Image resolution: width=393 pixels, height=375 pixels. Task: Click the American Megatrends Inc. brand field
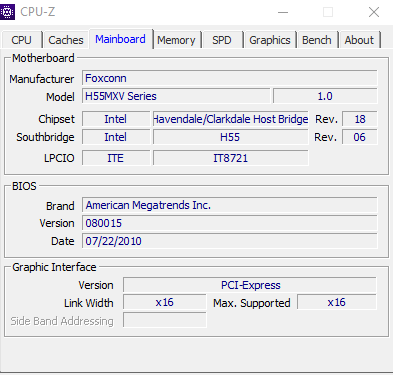point(230,205)
